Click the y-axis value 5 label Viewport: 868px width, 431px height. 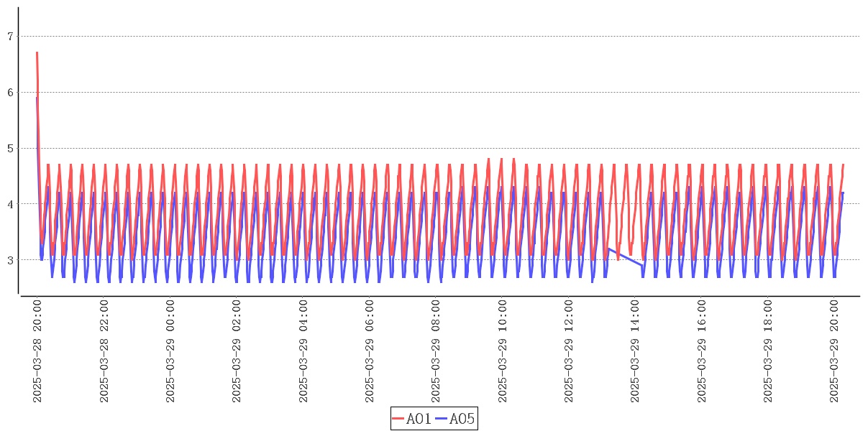click(x=11, y=149)
